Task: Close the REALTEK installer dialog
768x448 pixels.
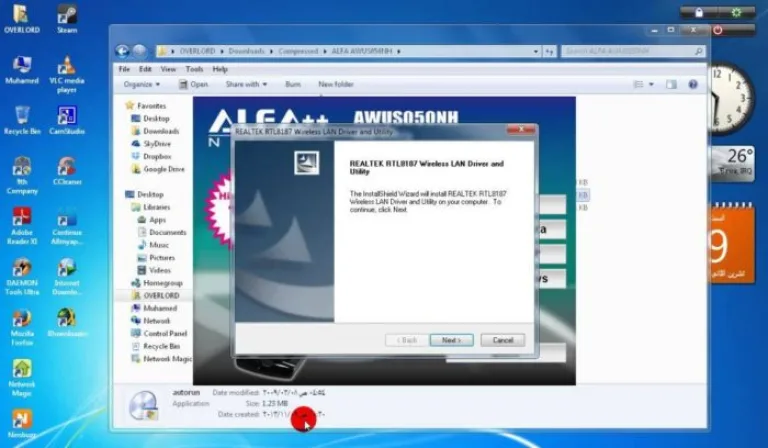Action: (521, 129)
